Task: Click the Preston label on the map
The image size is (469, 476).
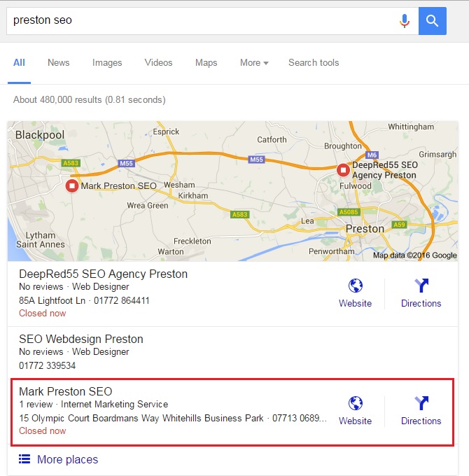Action: pos(365,229)
